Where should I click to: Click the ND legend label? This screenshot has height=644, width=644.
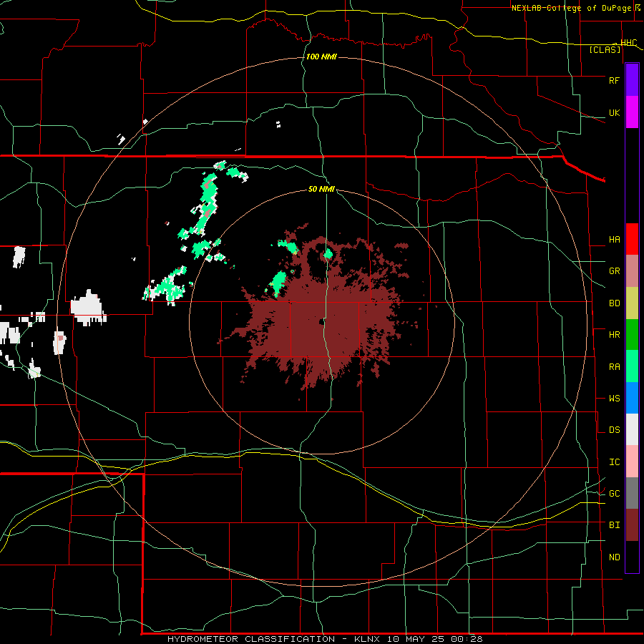(x=614, y=557)
